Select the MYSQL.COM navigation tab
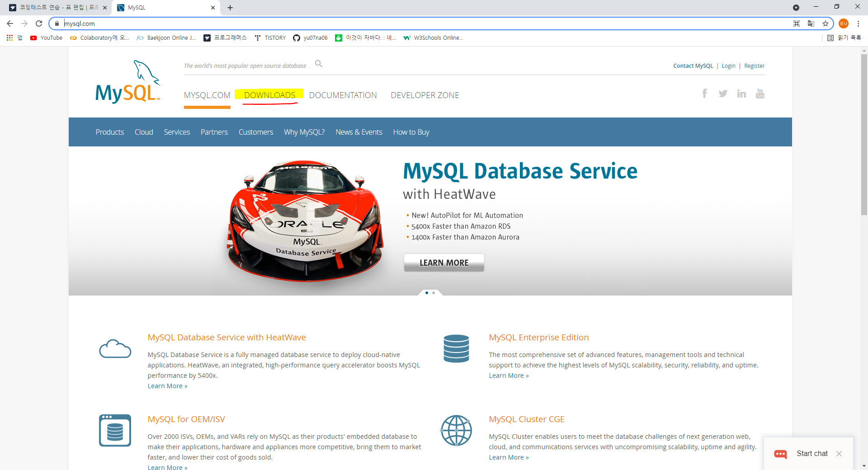Screen dimensions: 868x470 (x=207, y=95)
